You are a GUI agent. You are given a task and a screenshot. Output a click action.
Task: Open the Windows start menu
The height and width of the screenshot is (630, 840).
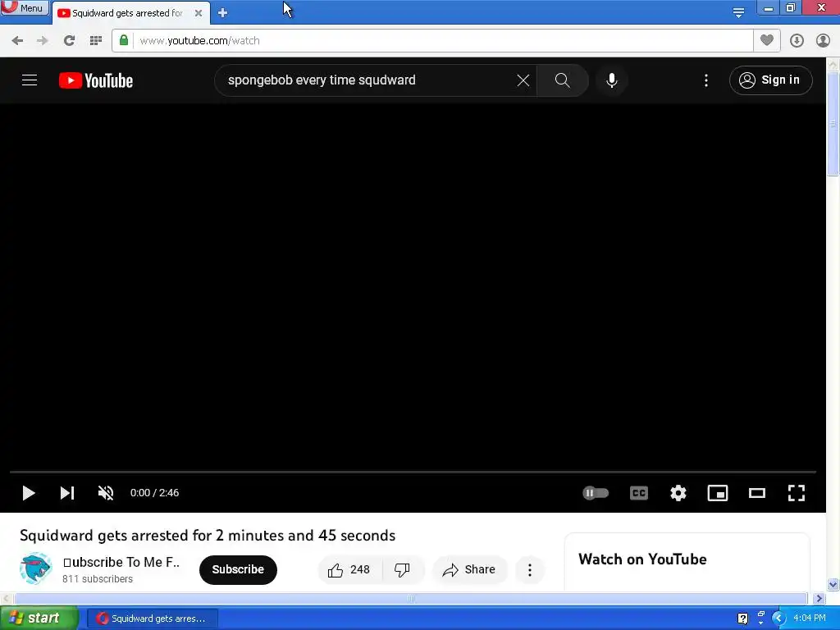(x=39, y=619)
